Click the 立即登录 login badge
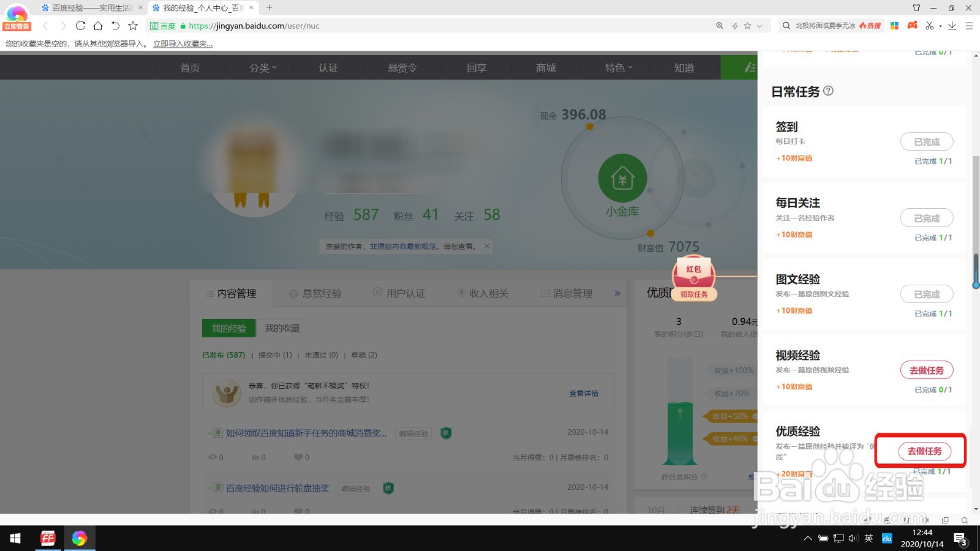Viewport: 980px width, 551px height. click(x=17, y=26)
